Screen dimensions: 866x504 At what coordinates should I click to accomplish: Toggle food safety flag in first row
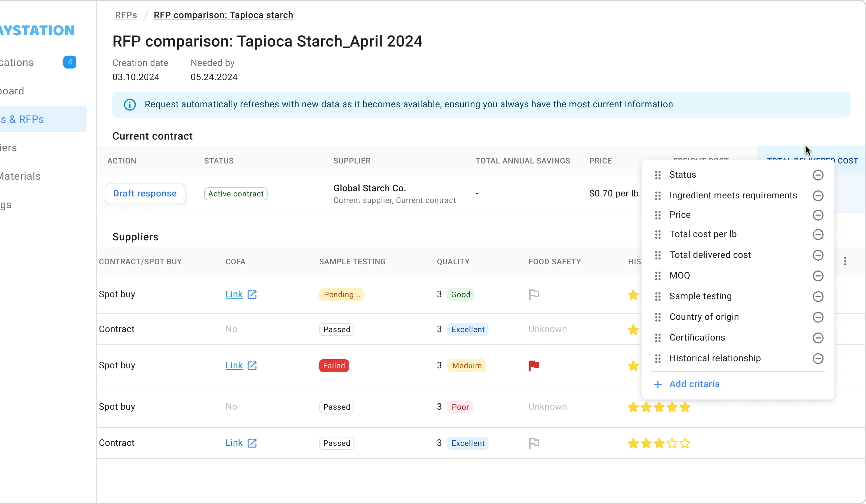coord(534,294)
